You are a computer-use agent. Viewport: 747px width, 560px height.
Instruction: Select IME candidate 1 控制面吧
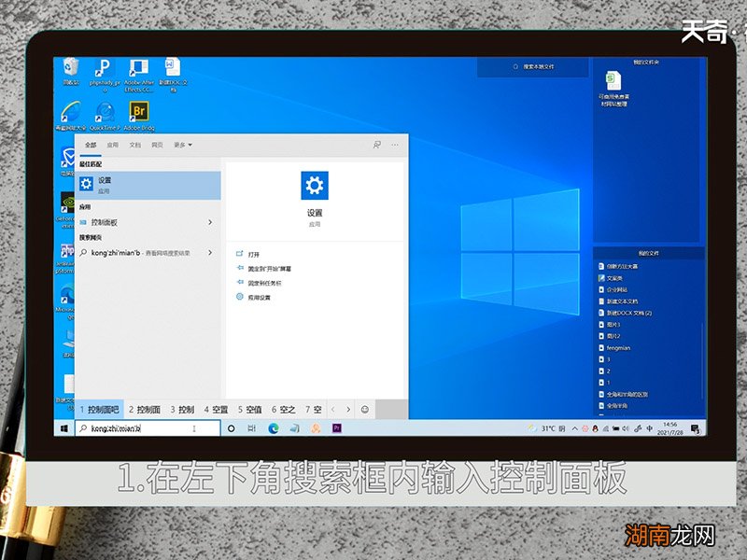pyautogui.click(x=99, y=410)
